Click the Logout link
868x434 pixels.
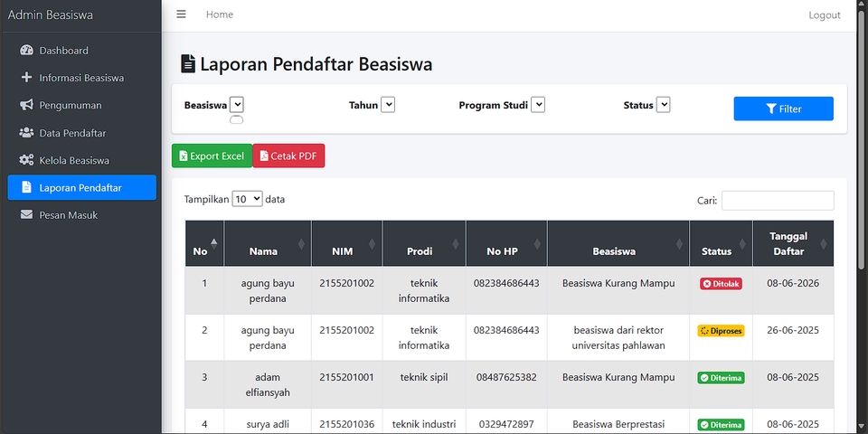(x=824, y=15)
